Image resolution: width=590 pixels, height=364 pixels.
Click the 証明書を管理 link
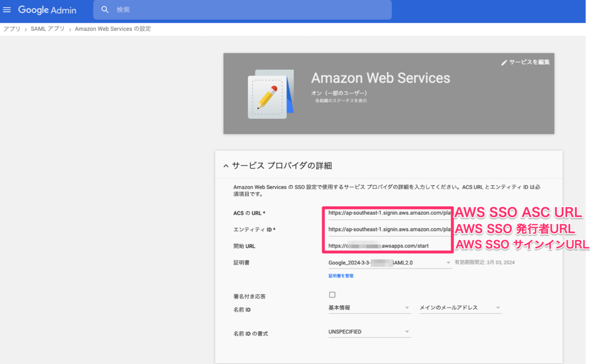pyautogui.click(x=341, y=276)
